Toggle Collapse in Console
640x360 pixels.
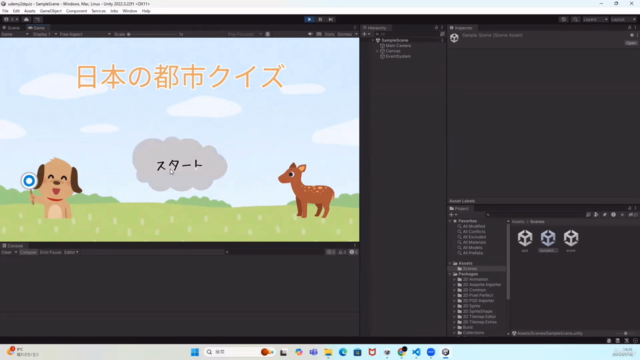coord(28,252)
